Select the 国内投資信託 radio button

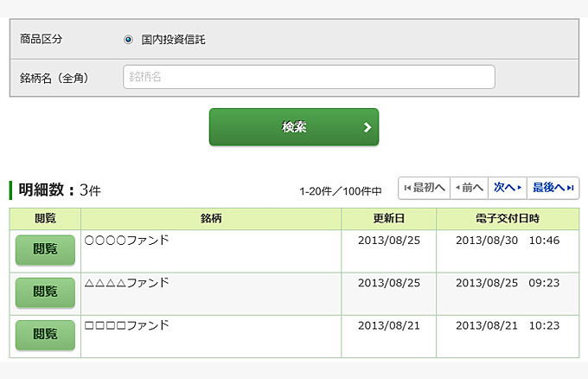[128, 40]
